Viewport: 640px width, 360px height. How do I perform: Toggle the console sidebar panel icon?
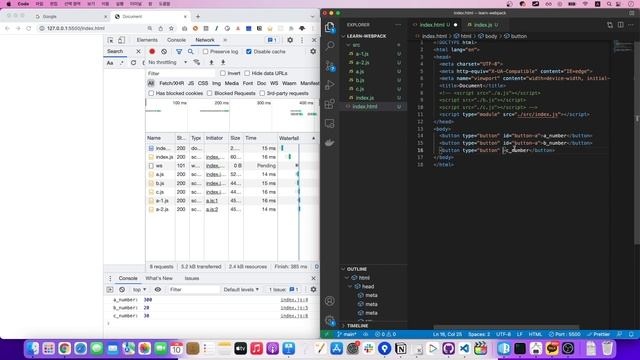click(x=110, y=289)
